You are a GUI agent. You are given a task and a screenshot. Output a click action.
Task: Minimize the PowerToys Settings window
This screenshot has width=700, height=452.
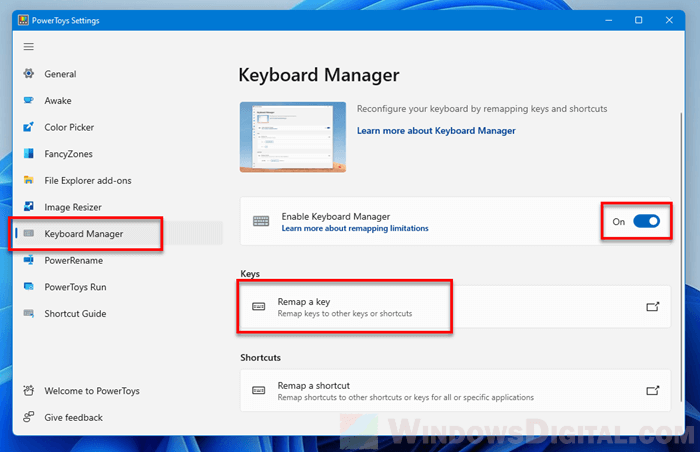(x=609, y=21)
